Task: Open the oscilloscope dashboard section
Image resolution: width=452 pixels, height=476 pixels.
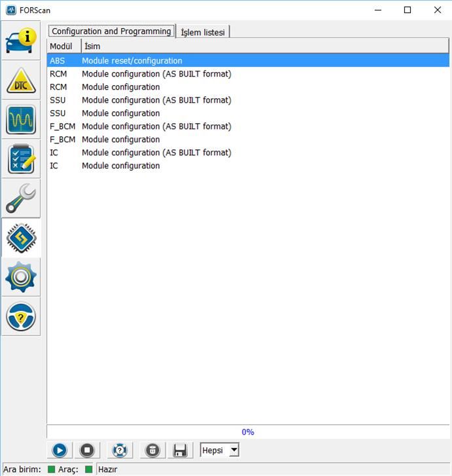Action: 21,120
